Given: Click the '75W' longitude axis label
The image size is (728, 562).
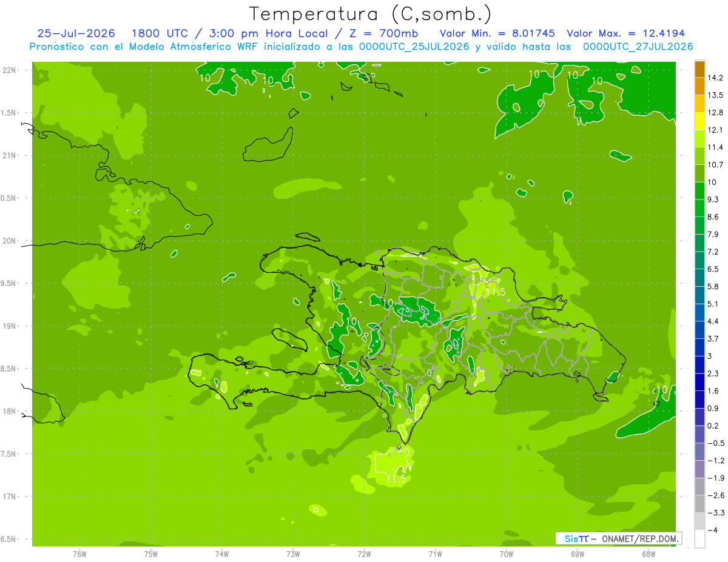Looking at the screenshot, I should pyautogui.click(x=151, y=554).
